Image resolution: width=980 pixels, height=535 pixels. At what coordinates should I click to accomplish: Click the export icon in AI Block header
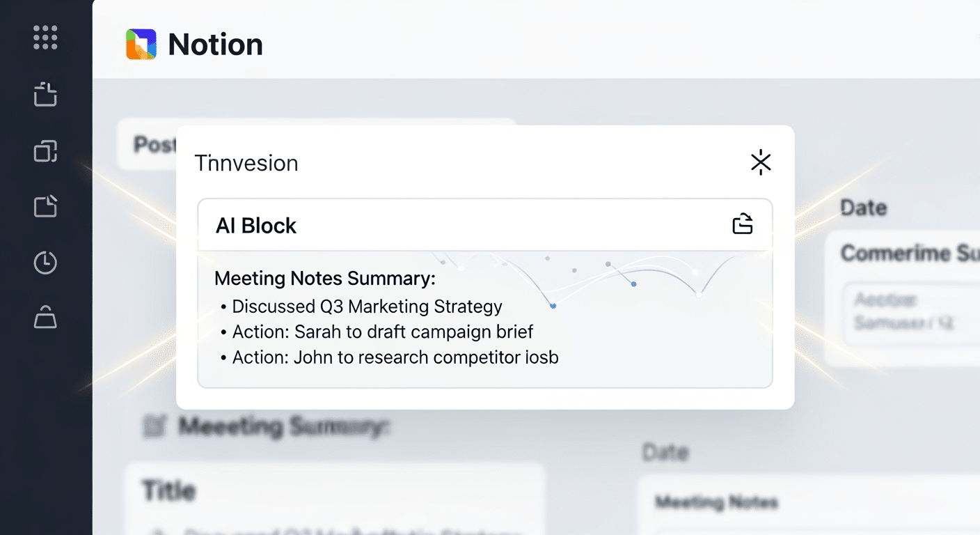[743, 224]
